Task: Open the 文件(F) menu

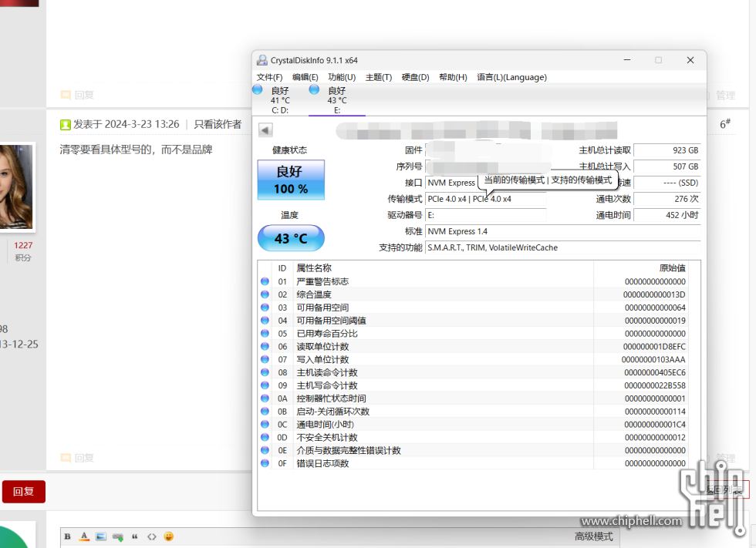Action: 269,77
